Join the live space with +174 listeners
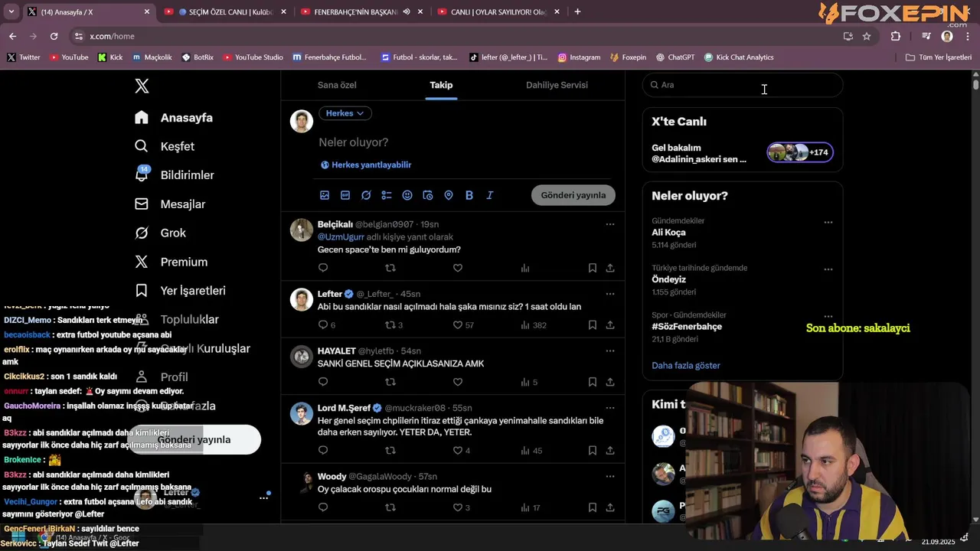Image resolution: width=980 pixels, height=551 pixels. pos(800,152)
